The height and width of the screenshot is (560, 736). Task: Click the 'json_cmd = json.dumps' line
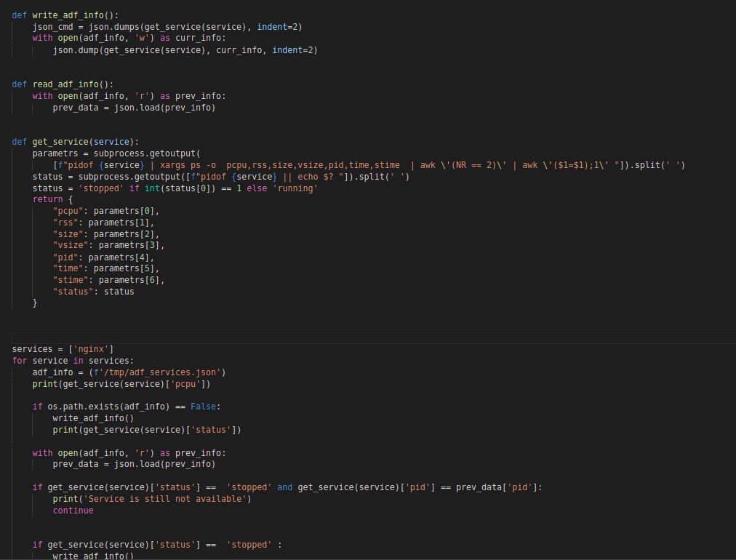(167, 27)
